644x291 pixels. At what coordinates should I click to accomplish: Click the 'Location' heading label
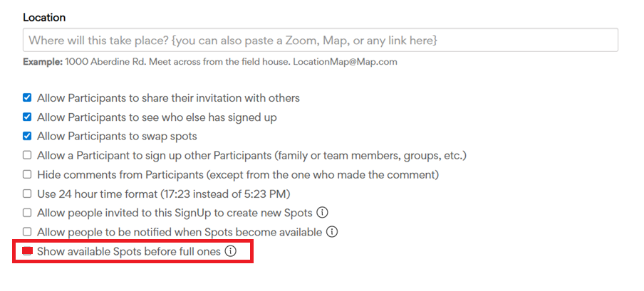click(x=45, y=16)
